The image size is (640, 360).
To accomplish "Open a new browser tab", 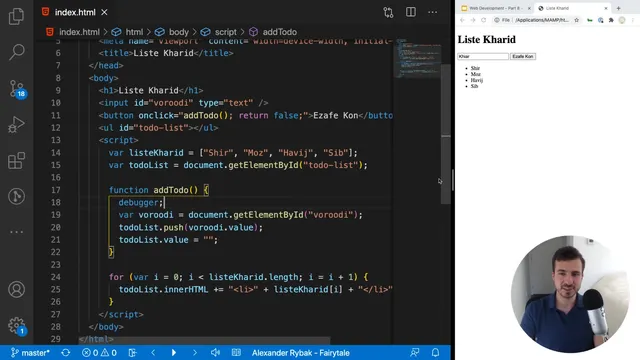I will [x=618, y=8].
